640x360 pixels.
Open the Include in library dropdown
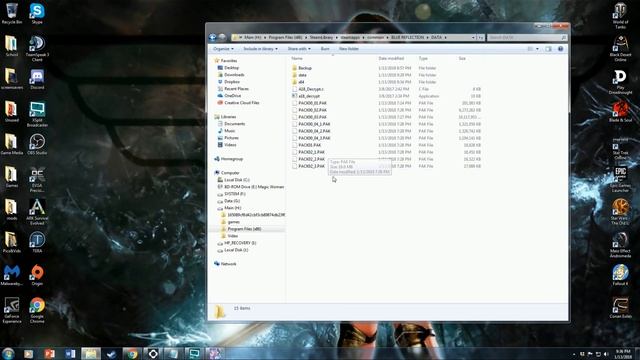click(x=260, y=49)
